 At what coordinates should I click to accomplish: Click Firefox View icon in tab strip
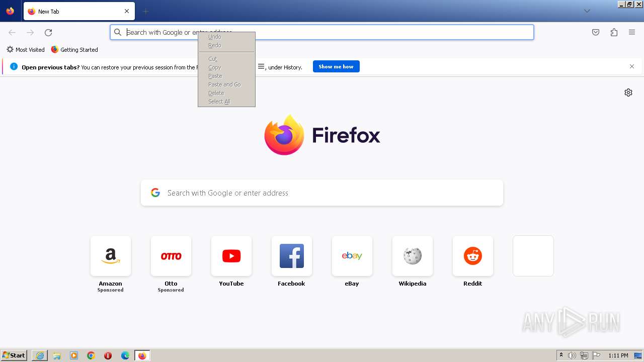pyautogui.click(x=10, y=11)
